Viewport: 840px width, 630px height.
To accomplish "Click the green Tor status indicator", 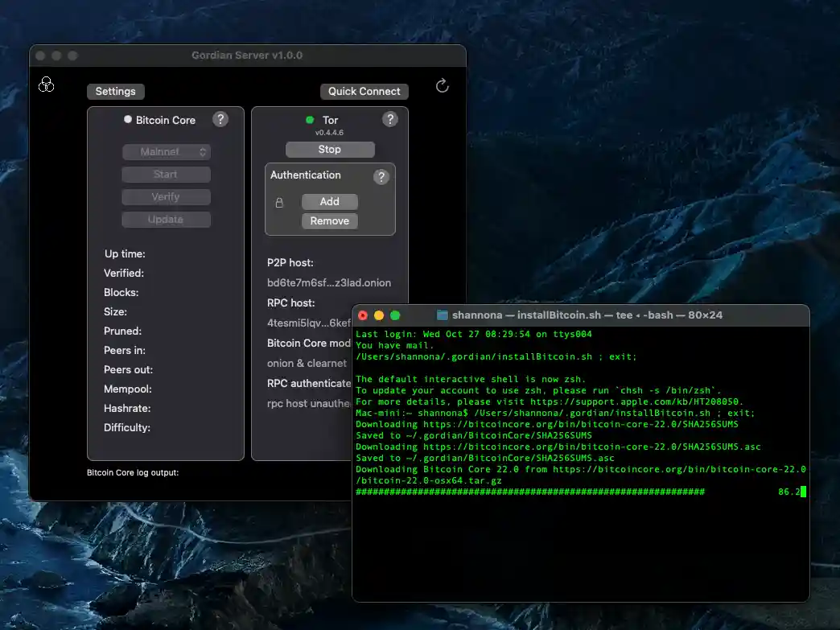I will click(x=310, y=120).
